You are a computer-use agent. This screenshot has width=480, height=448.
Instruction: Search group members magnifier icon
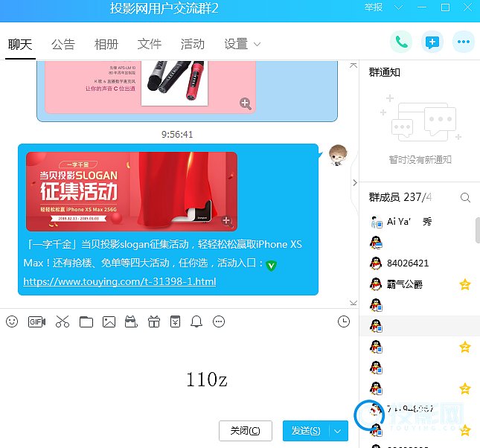pos(465,197)
